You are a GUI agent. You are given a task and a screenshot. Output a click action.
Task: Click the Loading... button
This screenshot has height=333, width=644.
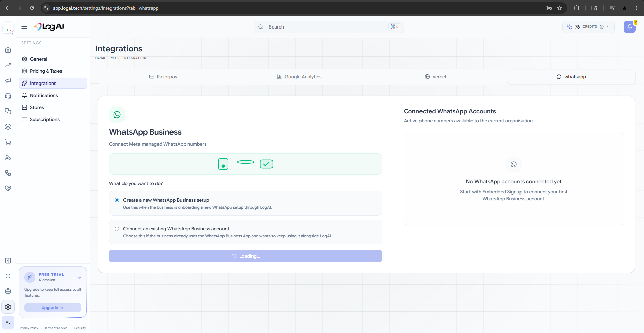246,256
